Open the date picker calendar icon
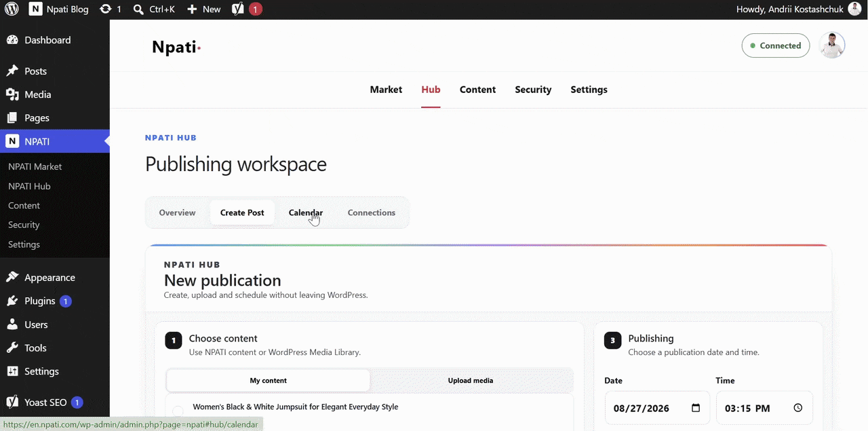Image resolution: width=868 pixels, height=431 pixels. click(x=696, y=408)
